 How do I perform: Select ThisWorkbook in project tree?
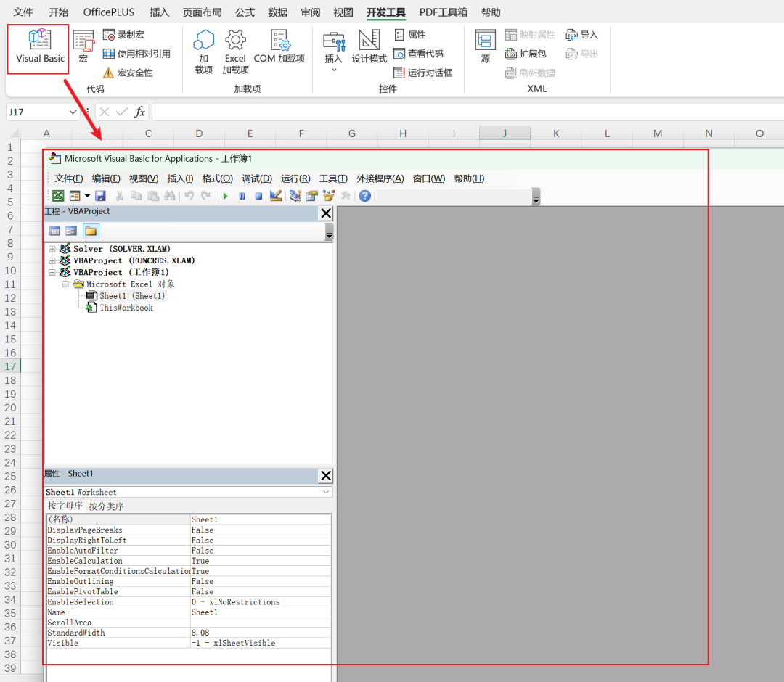[x=126, y=308]
